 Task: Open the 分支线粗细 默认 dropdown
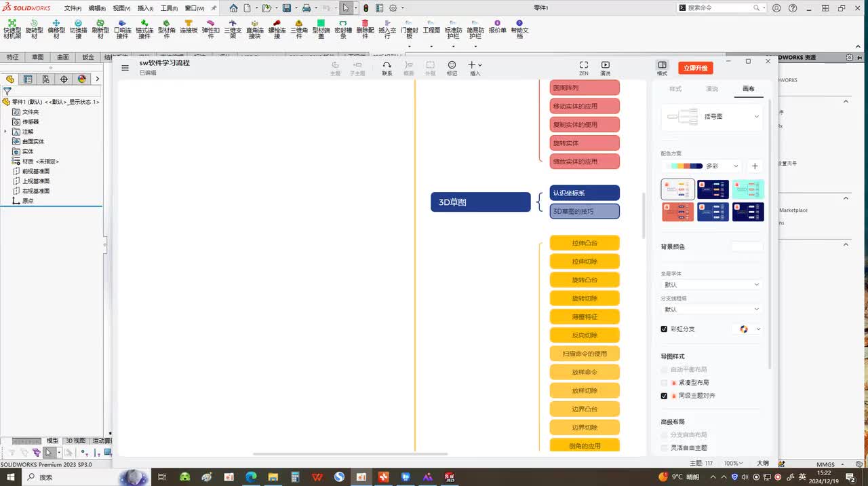tap(711, 310)
